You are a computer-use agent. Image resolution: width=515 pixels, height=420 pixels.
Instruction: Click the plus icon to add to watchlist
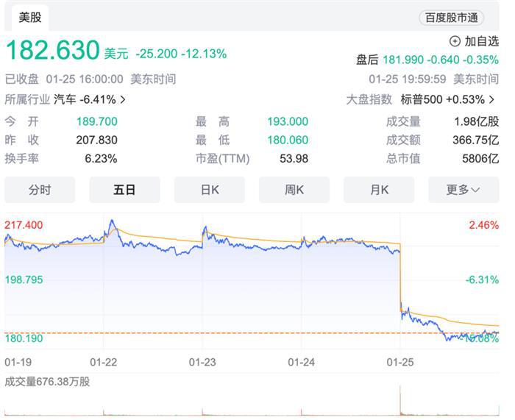pyautogui.click(x=455, y=42)
